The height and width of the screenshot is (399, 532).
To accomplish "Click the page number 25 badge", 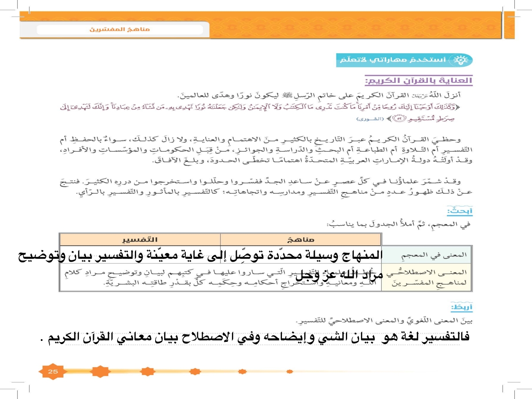I will (x=53, y=371).
